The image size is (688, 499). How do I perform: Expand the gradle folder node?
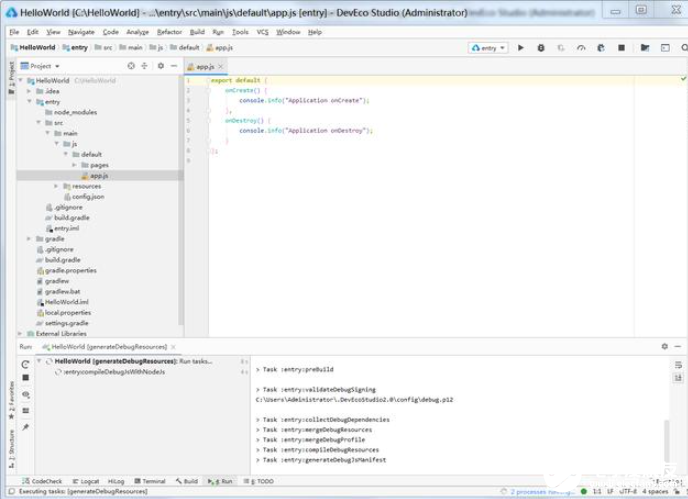[29, 239]
